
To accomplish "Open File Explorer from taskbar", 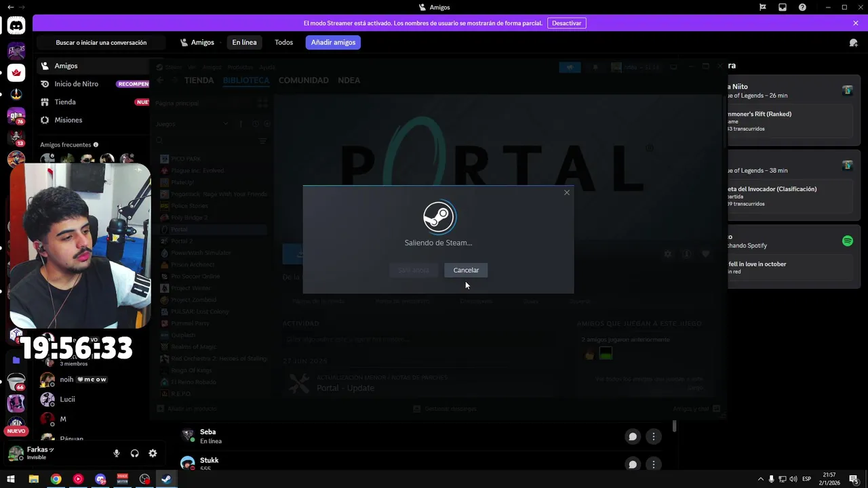I will (33, 479).
